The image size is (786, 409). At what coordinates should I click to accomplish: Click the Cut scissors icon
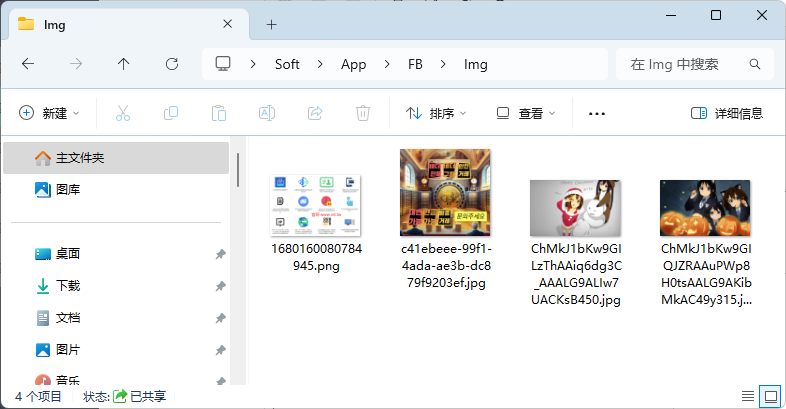pyautogui.click(x=123, y=113)
